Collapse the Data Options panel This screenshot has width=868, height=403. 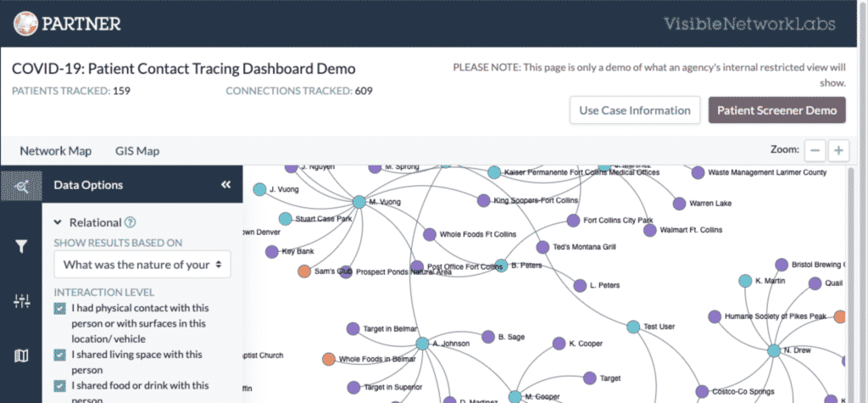tap(225, 185)
